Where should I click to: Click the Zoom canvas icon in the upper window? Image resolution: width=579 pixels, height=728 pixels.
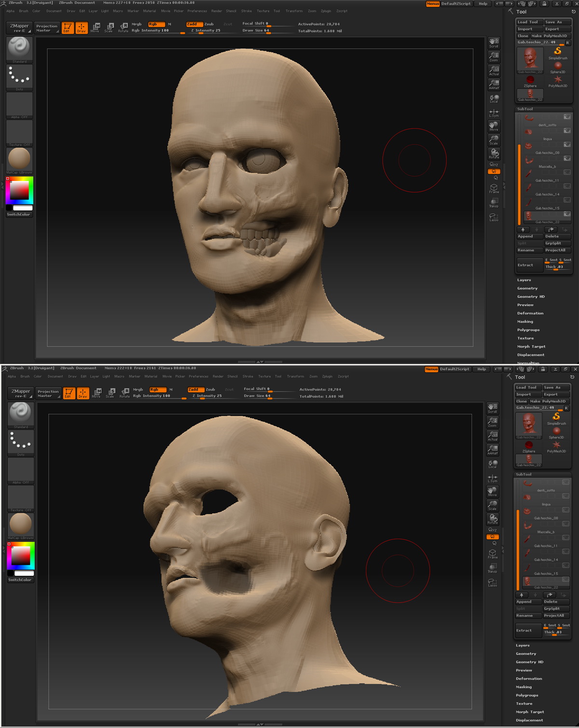click(x=494, y=57)
